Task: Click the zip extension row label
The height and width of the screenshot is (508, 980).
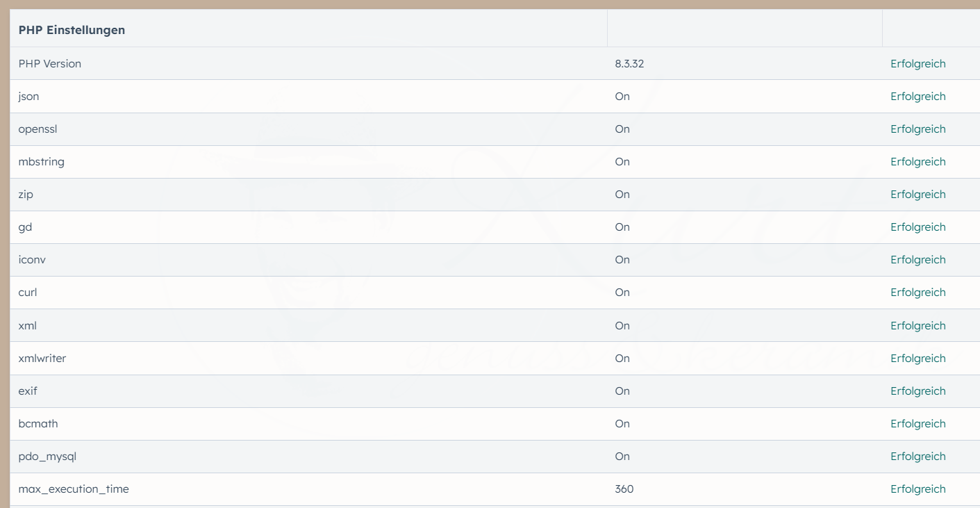Action: [x=26, y=195]
